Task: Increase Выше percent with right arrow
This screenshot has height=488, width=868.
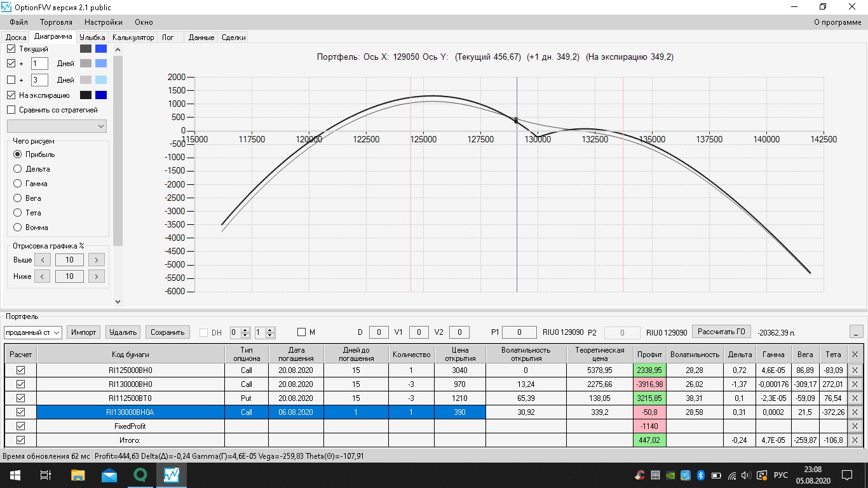Action: 97,259
